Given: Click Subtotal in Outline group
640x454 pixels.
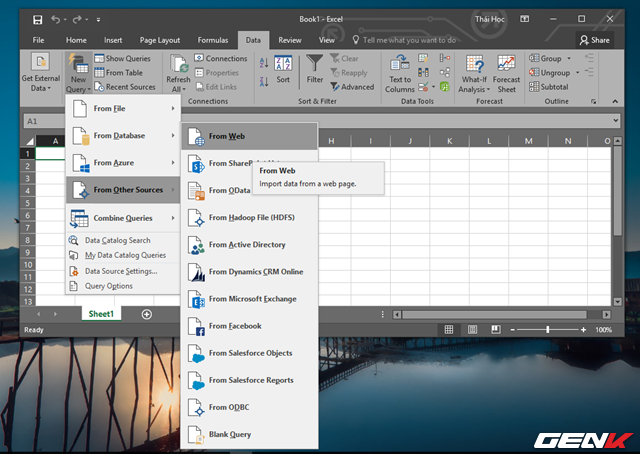Looking at the screenshot, I should pos(549,87).
